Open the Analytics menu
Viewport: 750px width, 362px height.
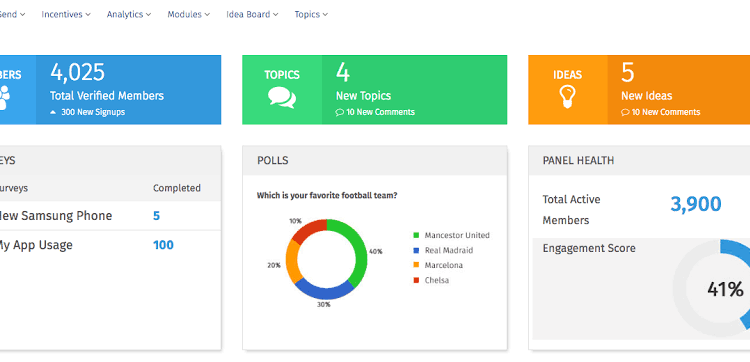point(129,14)
